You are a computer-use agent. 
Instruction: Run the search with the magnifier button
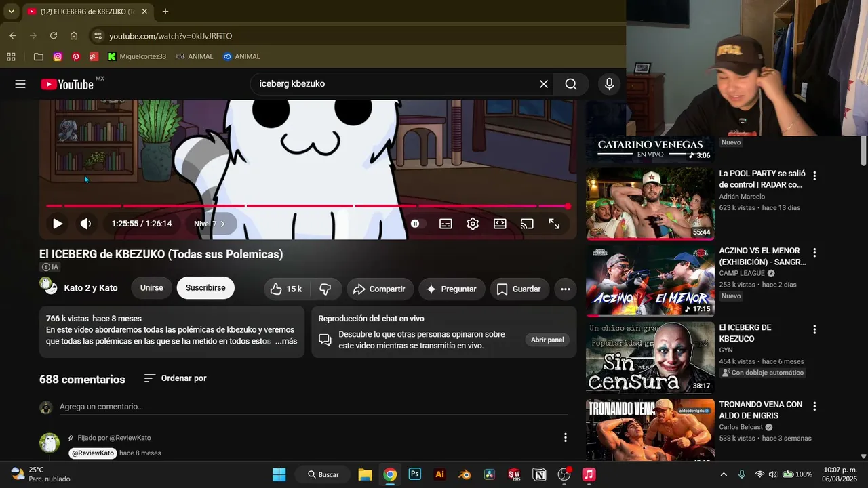pyautogui.click(x=571, y=84)
